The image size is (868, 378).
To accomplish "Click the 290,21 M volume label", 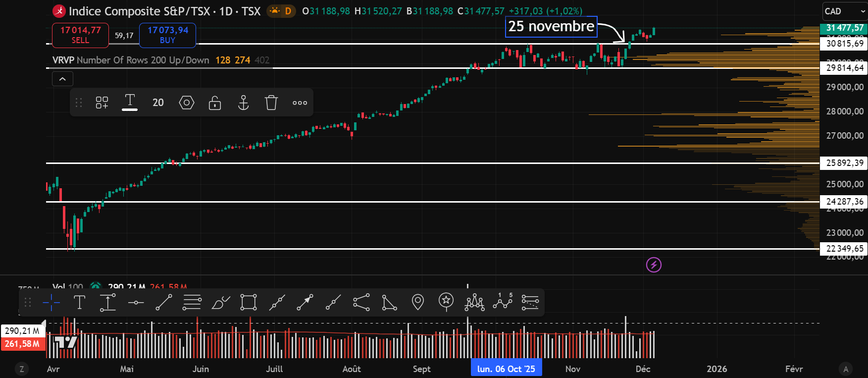I will 22,330.
